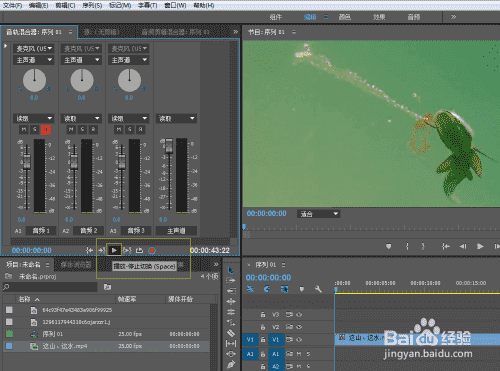Toggle V2 track eye visibility

[x=299, y=327]
